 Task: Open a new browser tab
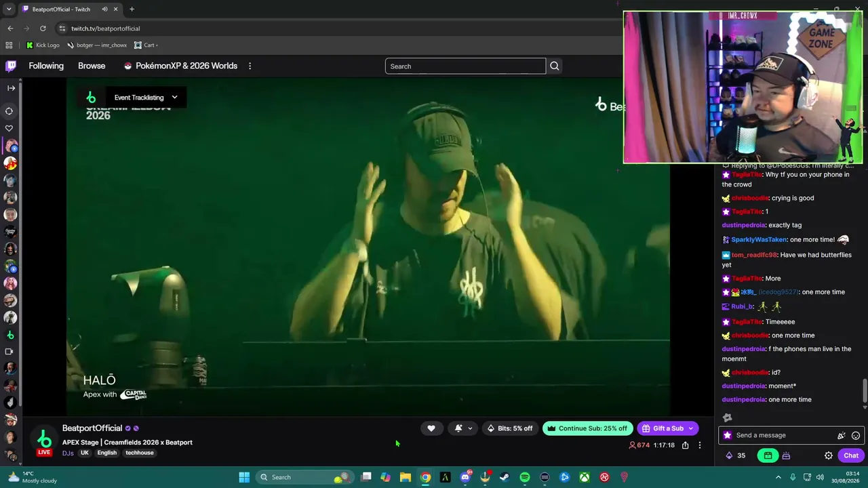point(132,9)
